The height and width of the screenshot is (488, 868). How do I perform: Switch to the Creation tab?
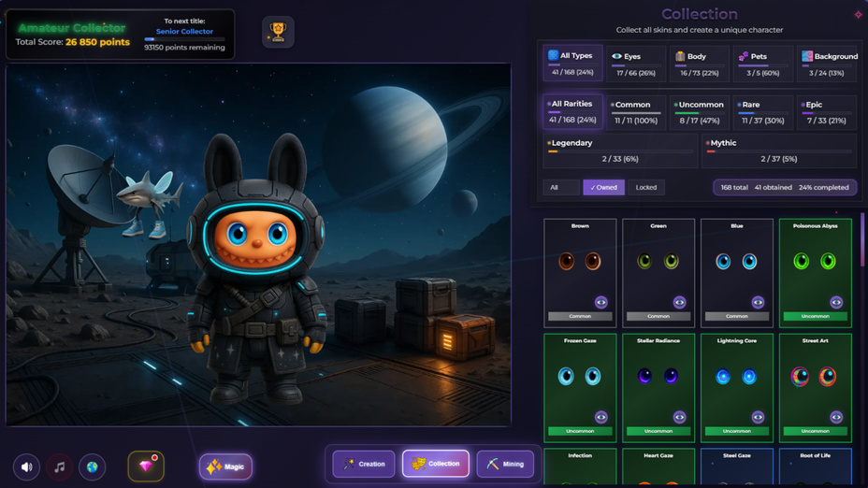point(364,464)
